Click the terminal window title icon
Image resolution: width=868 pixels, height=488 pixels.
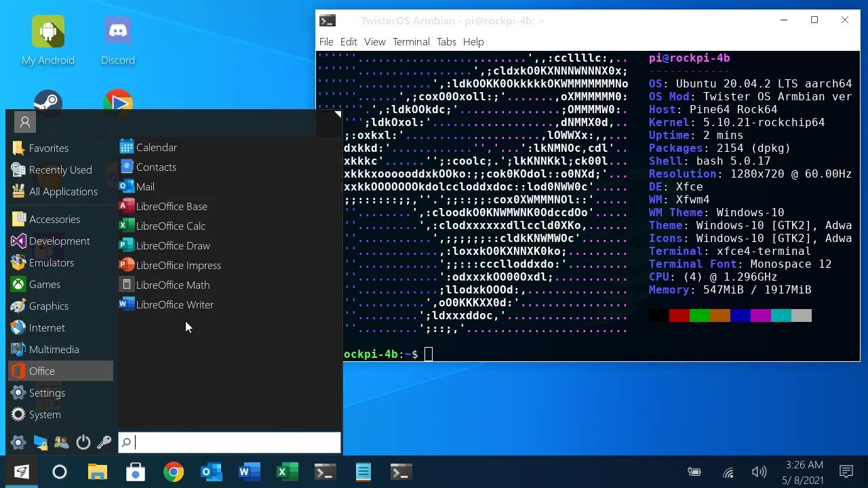(328, 20)
